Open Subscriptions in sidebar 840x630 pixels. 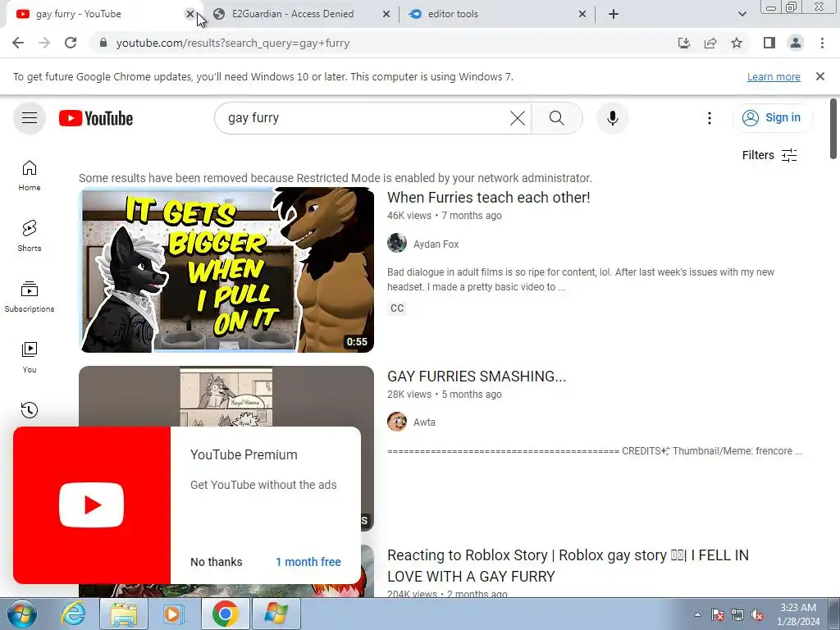click(30, 297)
